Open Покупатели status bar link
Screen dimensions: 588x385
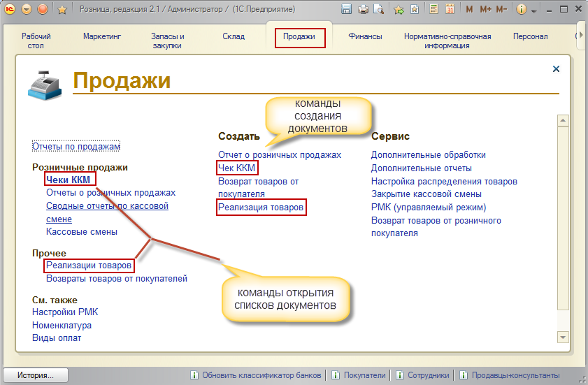pyautogui.click(x=364, y=375)
